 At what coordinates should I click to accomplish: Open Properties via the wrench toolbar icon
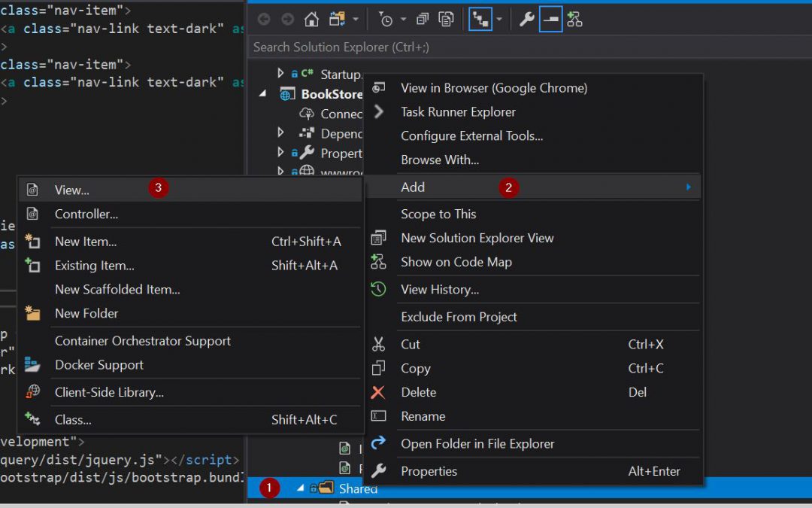point(526,20)
